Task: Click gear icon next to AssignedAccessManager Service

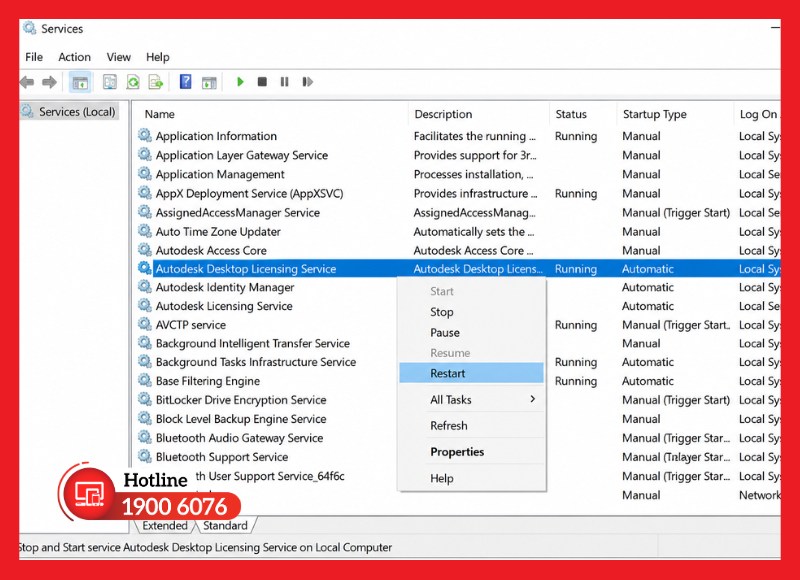Action: click(x=145, y=212)
